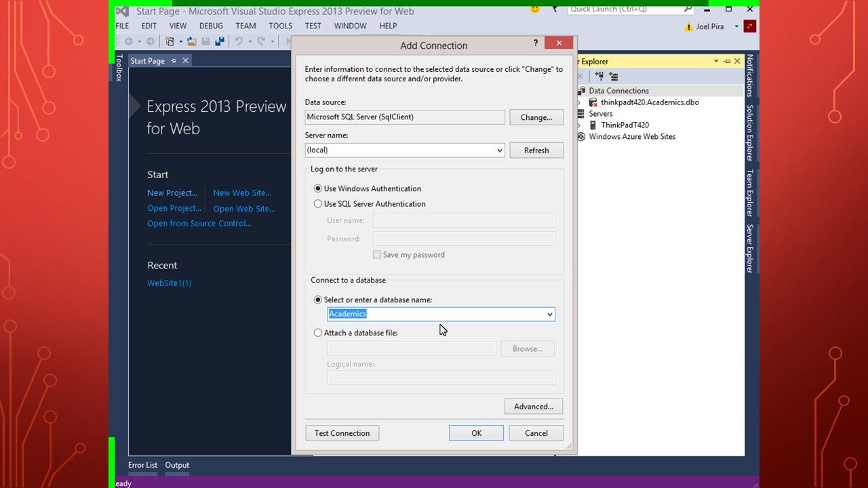
Task: Expand thinkpadt420.Academics.dbo node
Action: pyautogui.click(x=579, y=102)
